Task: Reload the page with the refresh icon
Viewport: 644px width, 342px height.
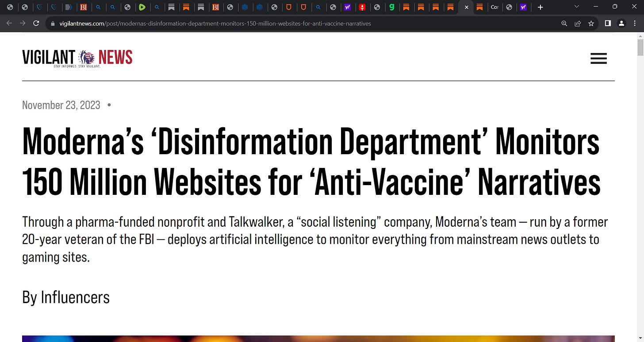Action: (x=36, y=23)
